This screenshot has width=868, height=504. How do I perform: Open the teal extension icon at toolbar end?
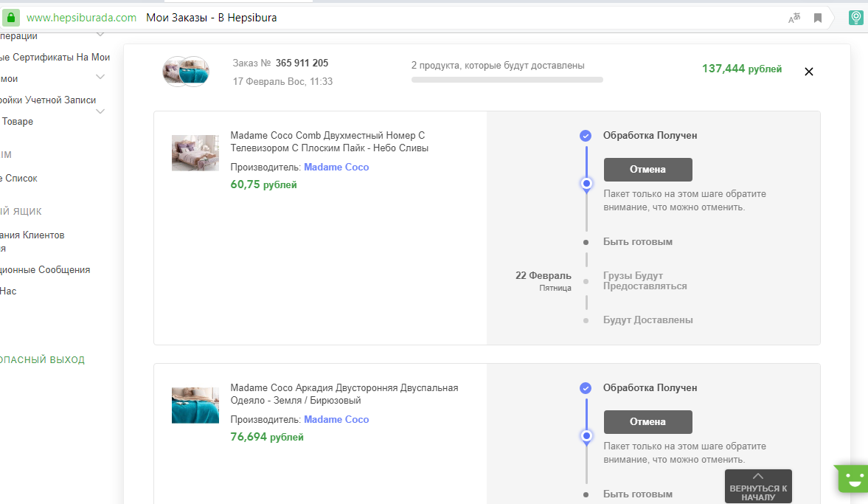pyautogui.click(x=855, y=18)
